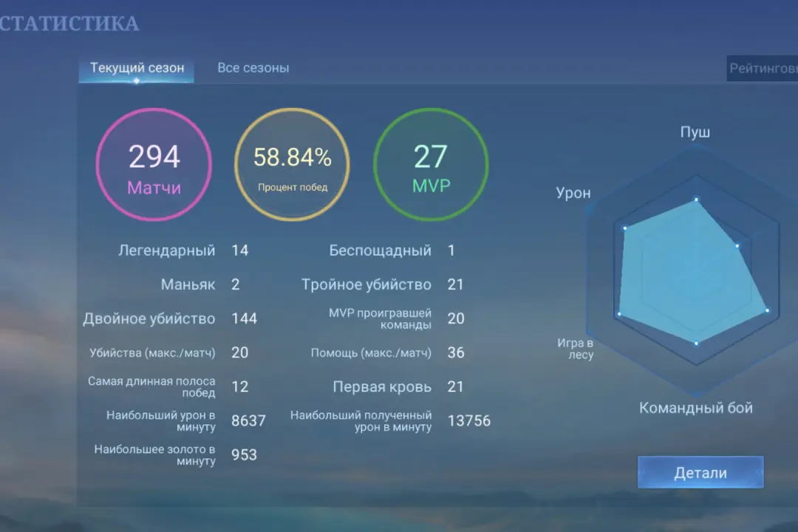
Task: Click the Беспощадный stat label
Action: coord(380,250)
